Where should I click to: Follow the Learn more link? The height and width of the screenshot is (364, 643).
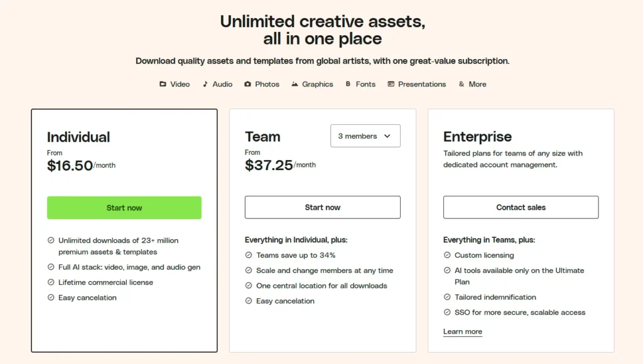pos(463,331)
